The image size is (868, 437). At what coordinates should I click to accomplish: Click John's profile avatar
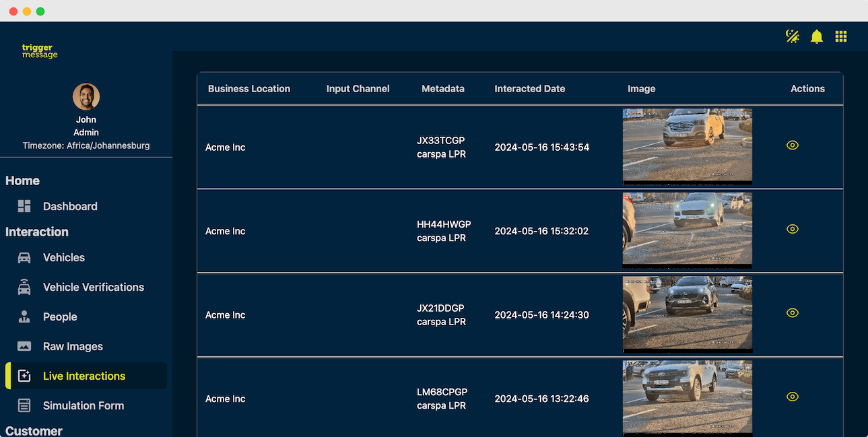[x=86, y=97]
